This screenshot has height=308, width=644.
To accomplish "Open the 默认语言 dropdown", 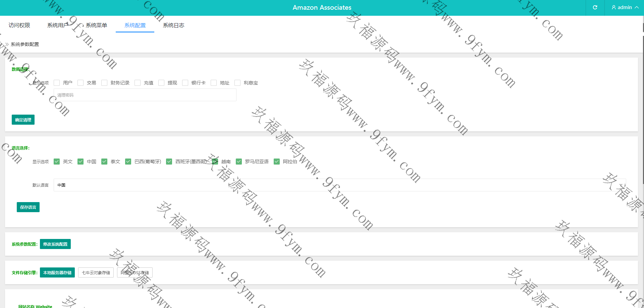I will coord(339,185).
